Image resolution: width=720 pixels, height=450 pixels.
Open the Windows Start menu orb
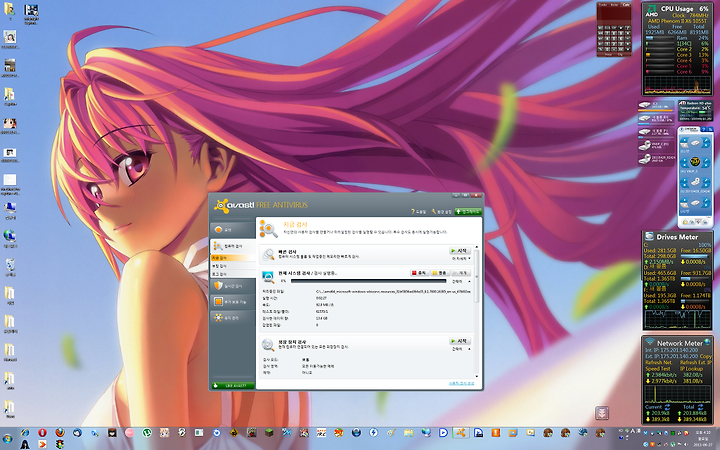point(7,439)
